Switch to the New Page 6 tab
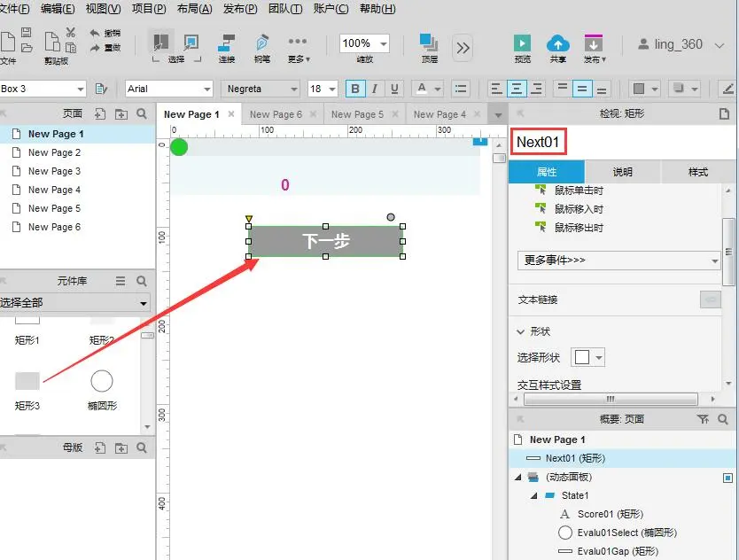739x560 pixels. 276,114
